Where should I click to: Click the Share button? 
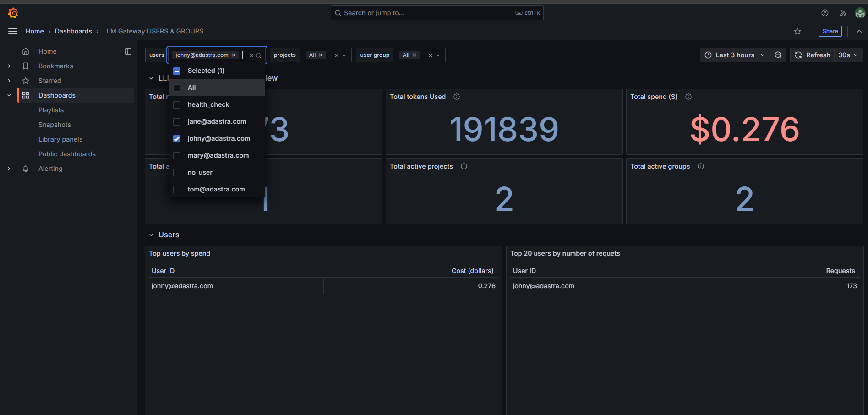[830, 31]
